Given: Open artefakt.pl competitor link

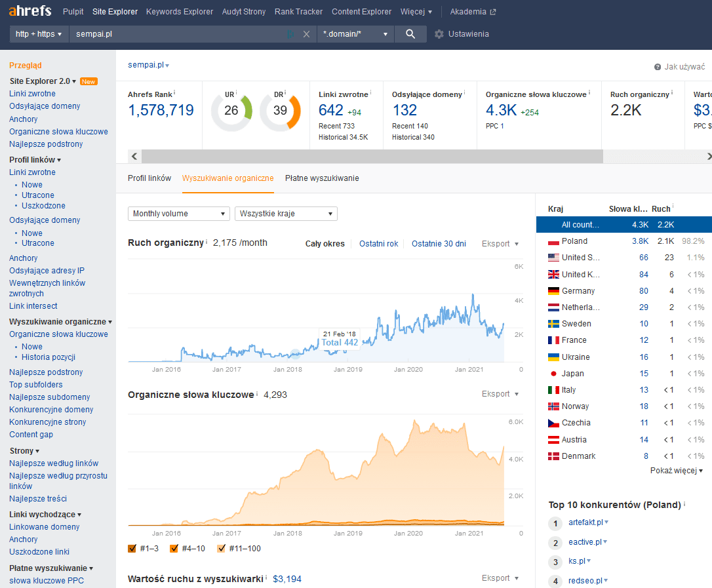Looking at the screenshot, I should 585,522.
